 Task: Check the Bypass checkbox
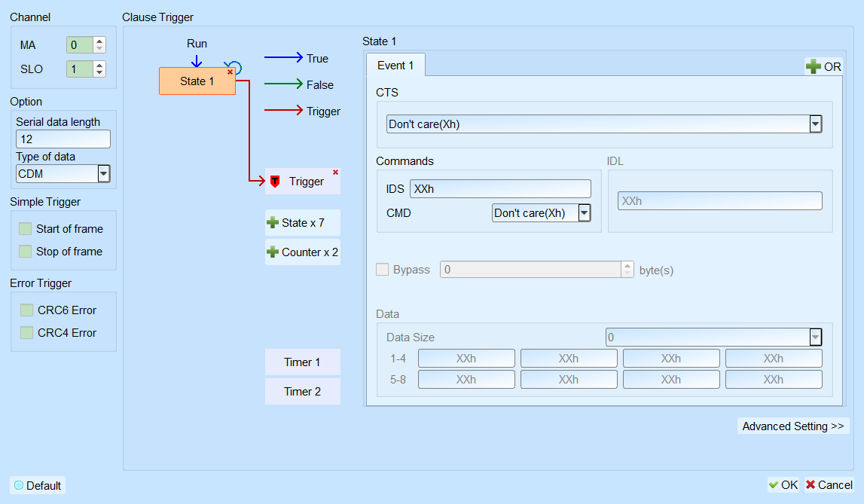coord(382,270)
